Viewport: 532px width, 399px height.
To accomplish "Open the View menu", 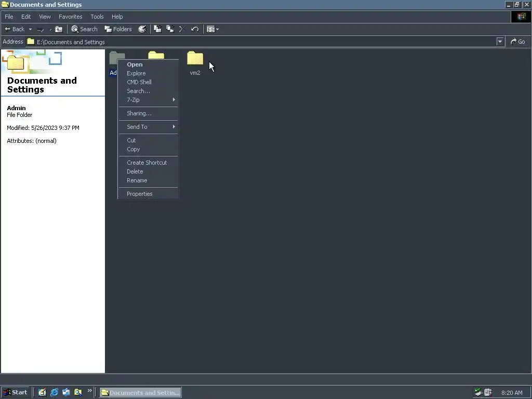I will tap(45, 17).
